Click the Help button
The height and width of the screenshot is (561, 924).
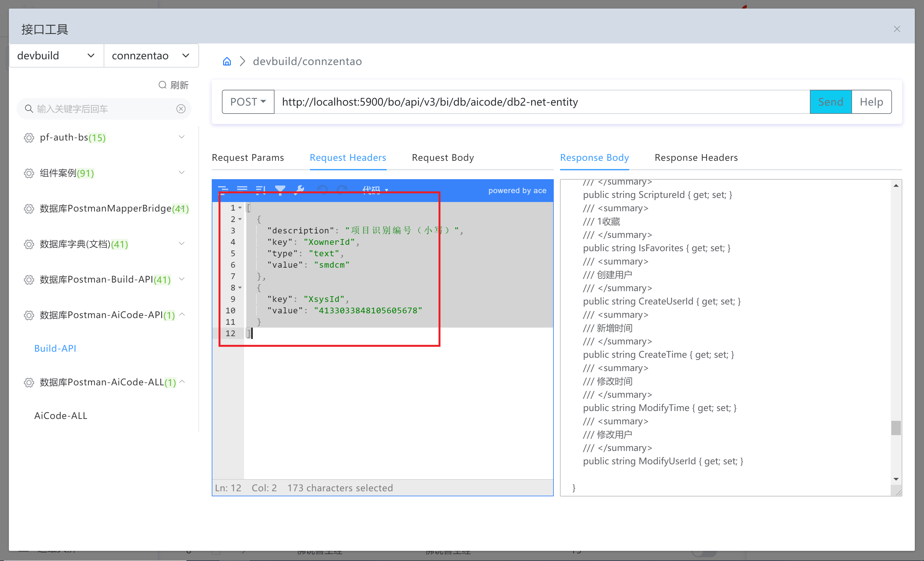tap(871, 102)
